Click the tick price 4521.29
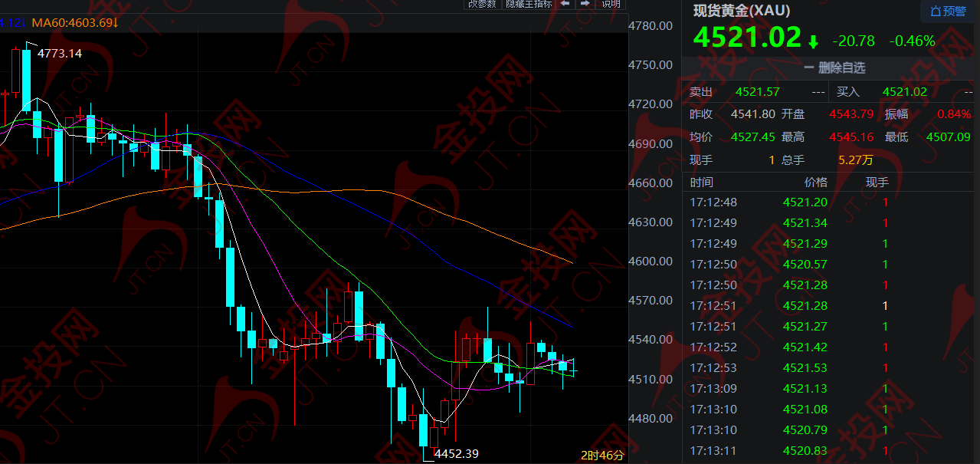This screenshot has height=464, width=980. pos(805,243)
